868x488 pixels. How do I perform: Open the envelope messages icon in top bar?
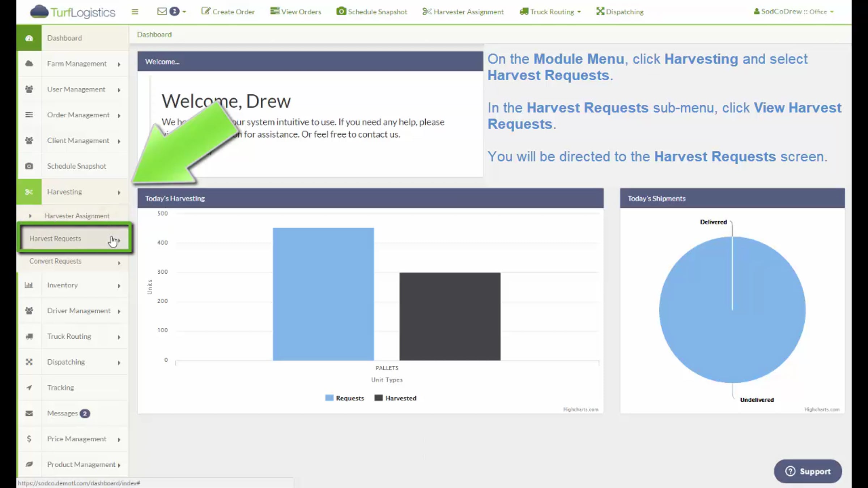pos(162,12)
